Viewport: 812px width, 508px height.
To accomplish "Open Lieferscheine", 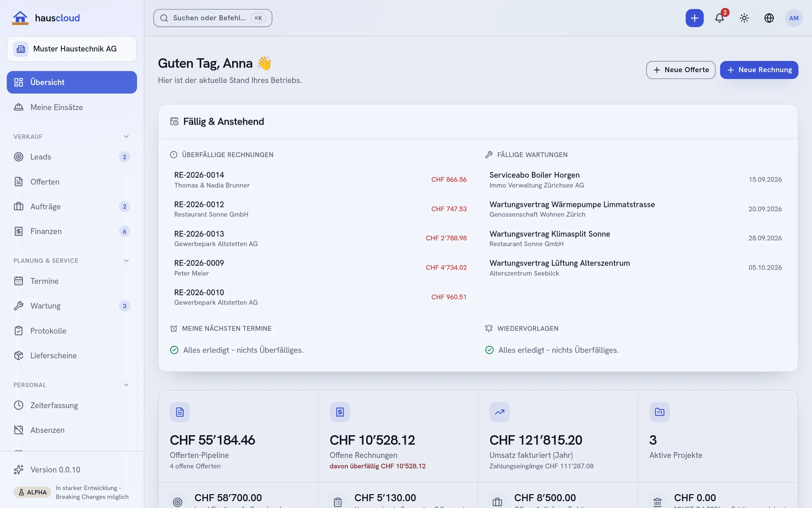I will [x=72, y=356].
